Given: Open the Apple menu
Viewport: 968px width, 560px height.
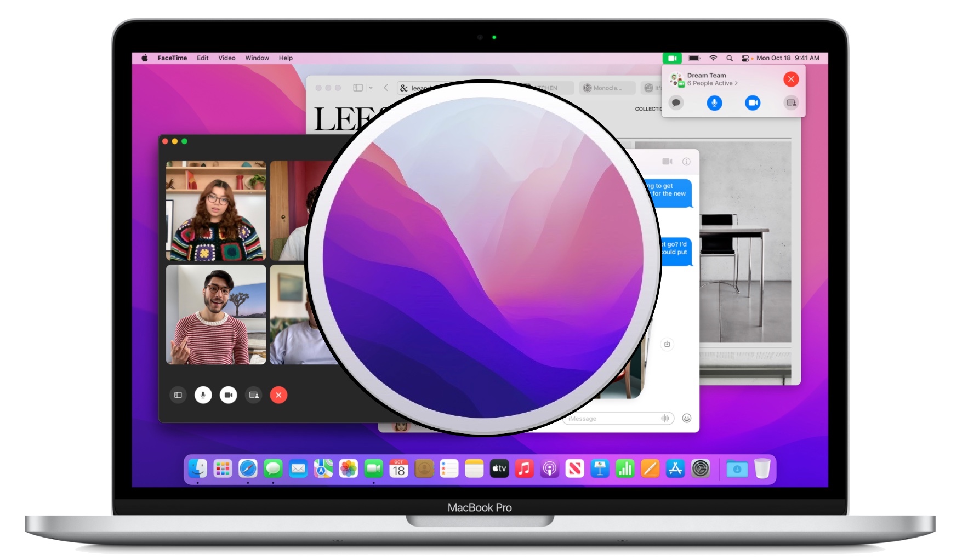Looking at the screenshot, I should coord(145,58).
